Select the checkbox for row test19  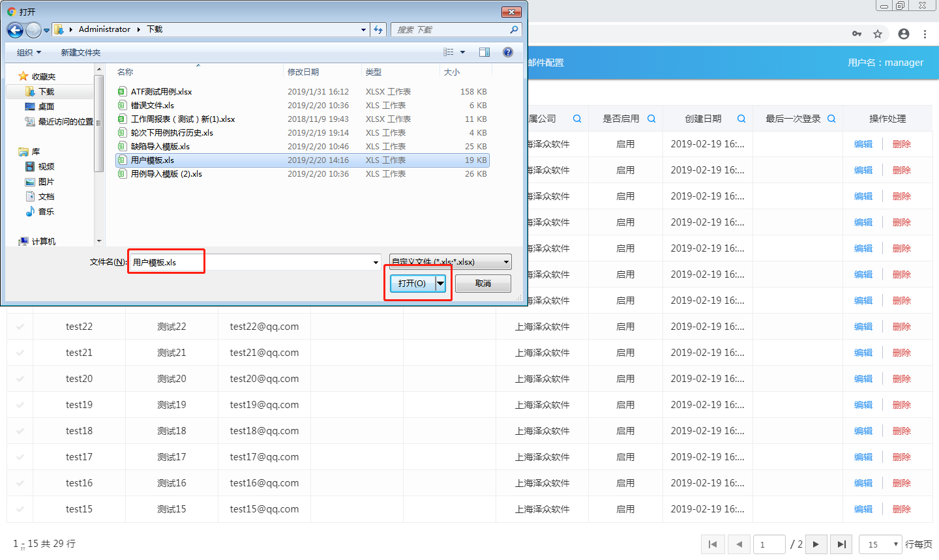click(20, 405)
